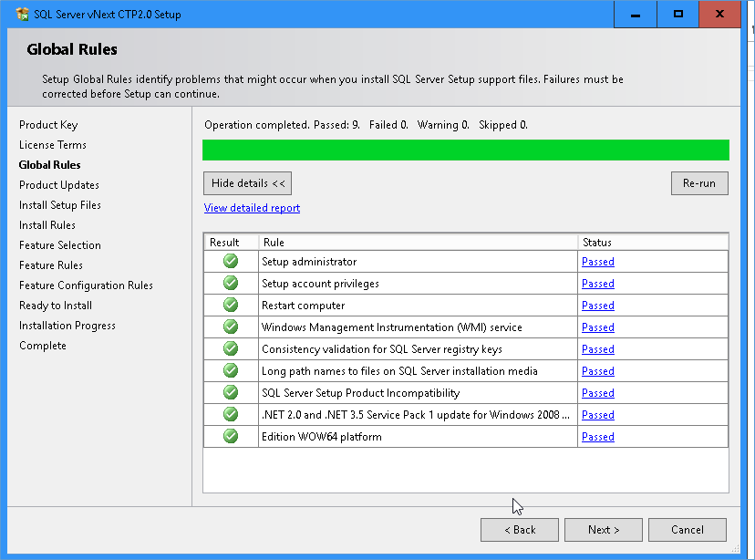Image resolution: width=755 pixels, height=560 pixels.
Task: Click green check icon for Setup administrator
Action: coord(231,261)
